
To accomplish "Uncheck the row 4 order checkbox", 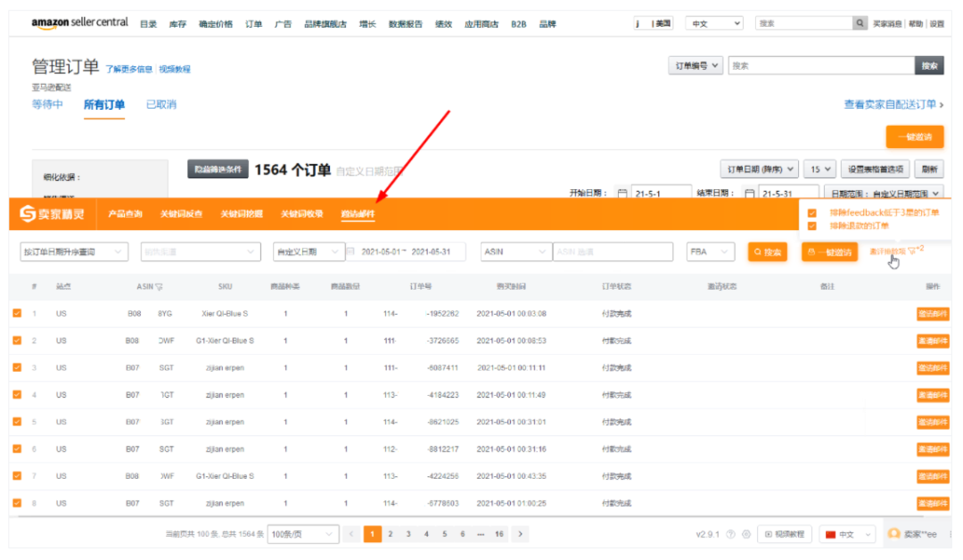I will point(17,395).
